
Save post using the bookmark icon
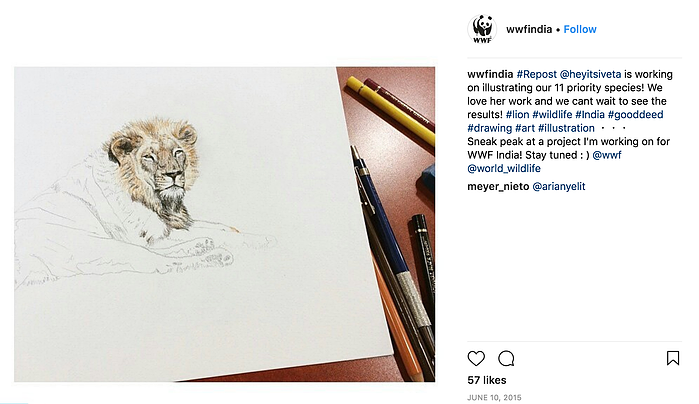point(673,358)
